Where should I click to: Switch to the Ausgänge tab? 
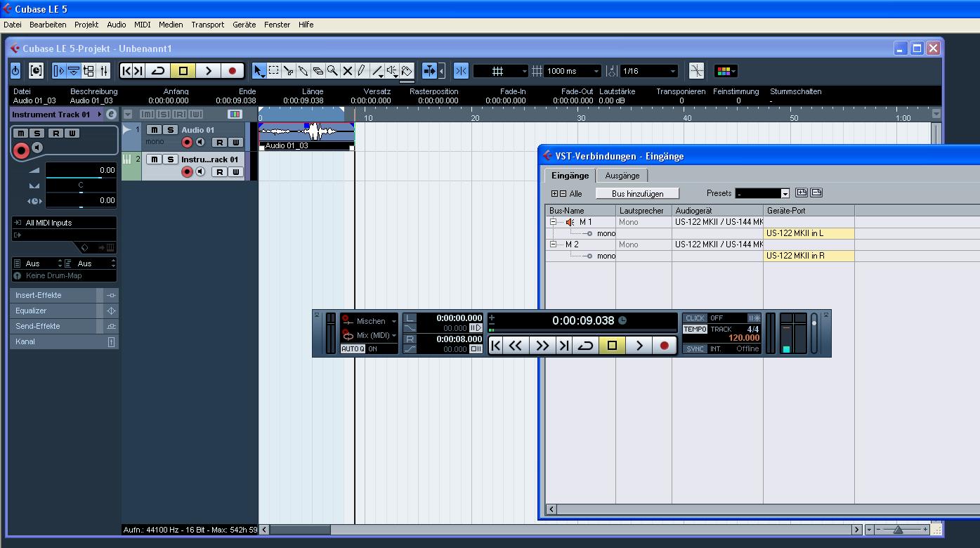622,176
